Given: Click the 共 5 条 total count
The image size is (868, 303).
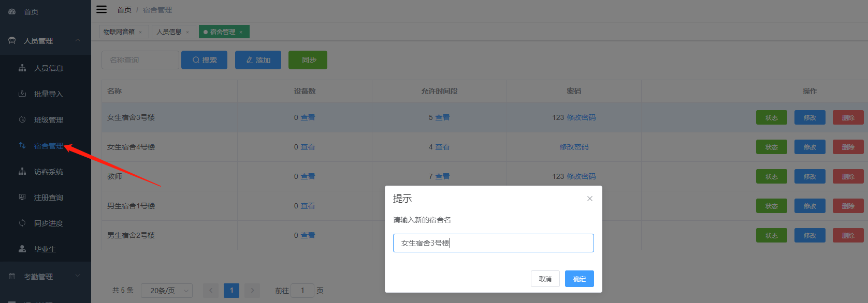Looking at the screenshot, I should pos(123,291).
